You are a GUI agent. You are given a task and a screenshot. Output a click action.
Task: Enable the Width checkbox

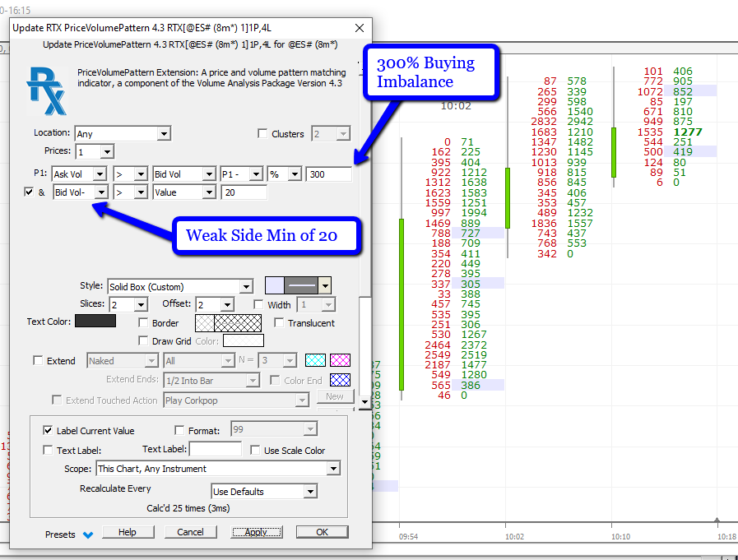pos(258,304)
